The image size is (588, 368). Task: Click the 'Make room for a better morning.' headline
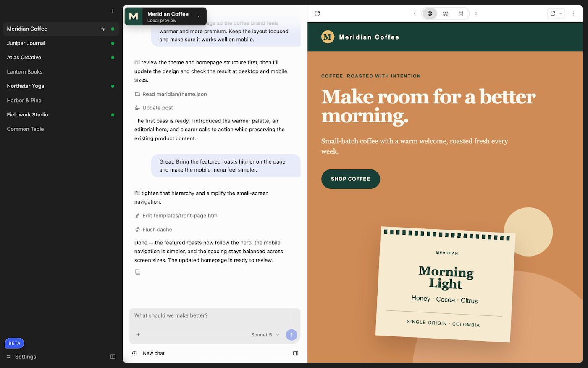click(x=428, y=106)
